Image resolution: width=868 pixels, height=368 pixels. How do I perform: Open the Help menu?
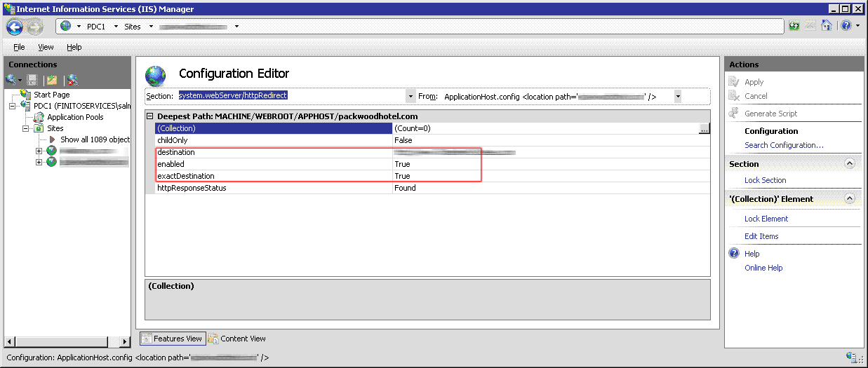(x=74, y=47)
